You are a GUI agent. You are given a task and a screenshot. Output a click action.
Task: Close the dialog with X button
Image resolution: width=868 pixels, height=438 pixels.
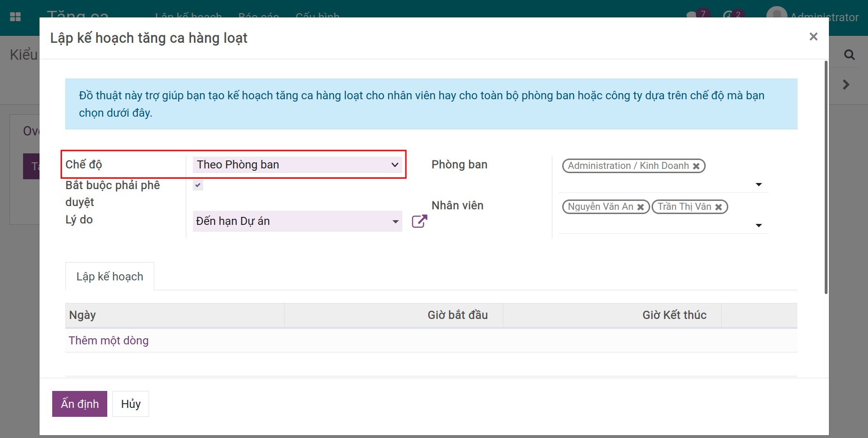pyautogui.click(x=813, y=37)
